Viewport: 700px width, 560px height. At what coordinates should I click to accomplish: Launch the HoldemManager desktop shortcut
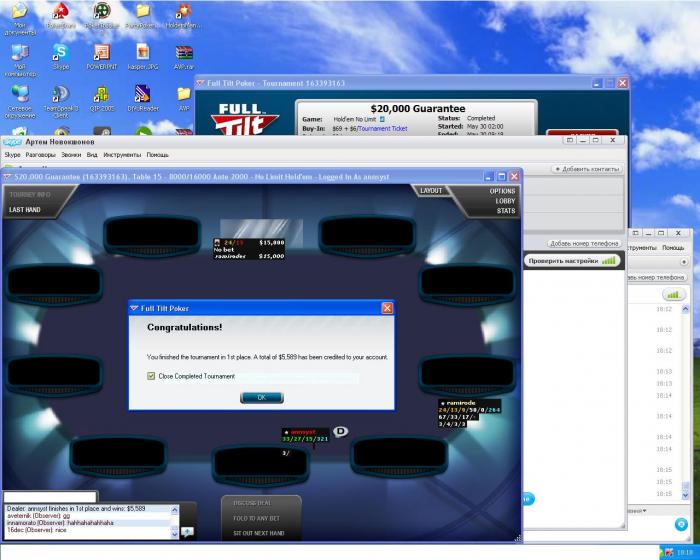182,16
